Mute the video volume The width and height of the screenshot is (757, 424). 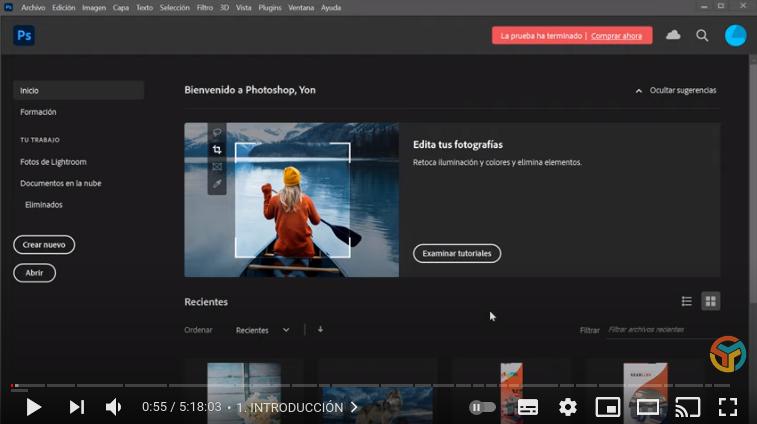pyautogui.click(x=114, y=407)
